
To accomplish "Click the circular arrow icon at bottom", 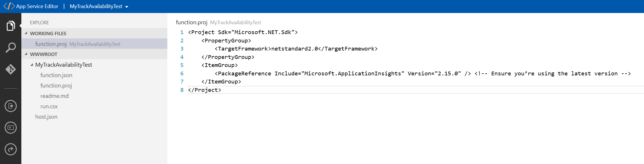I will (11, 149).
